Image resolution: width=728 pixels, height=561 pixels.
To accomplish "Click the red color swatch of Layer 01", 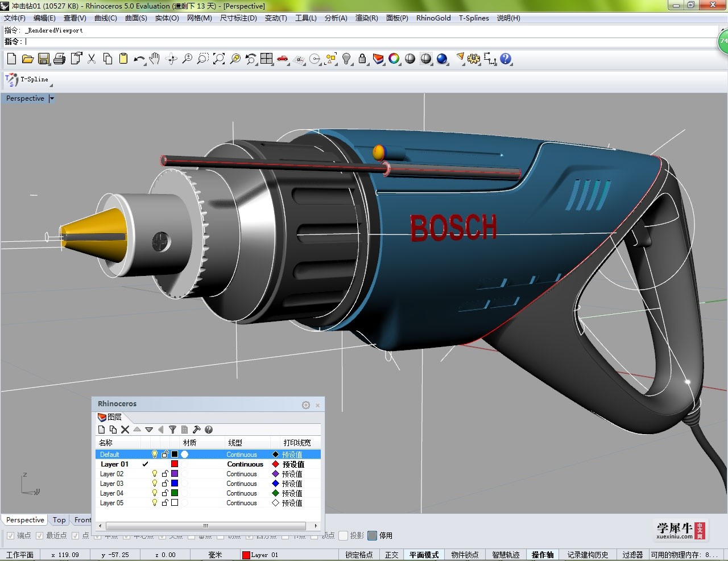I will [175, 464].
